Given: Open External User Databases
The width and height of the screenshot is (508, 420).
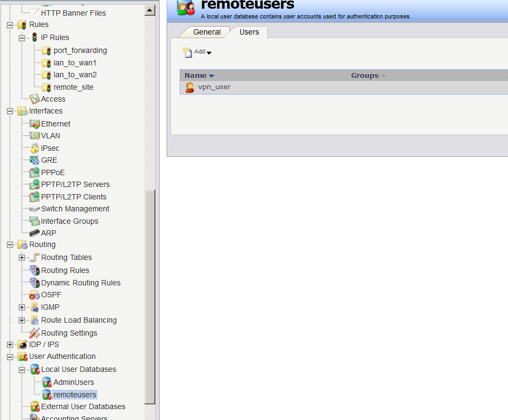Looking at the screenshot, I should [x=83, y=406].
